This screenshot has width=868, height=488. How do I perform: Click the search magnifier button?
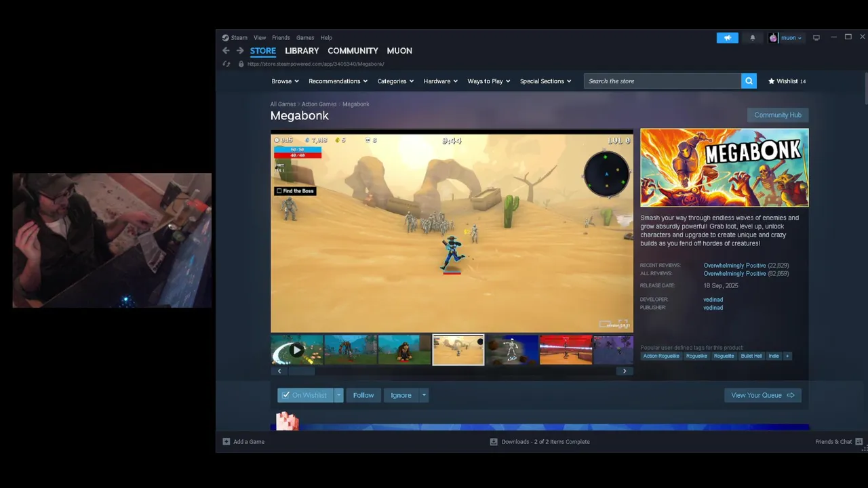pyautogui.click(x=749, y=81)
